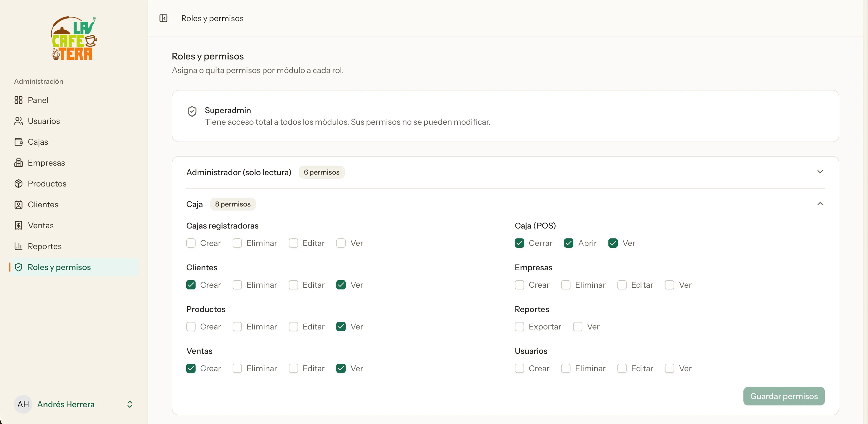Open the Clientes sidebar link
The width and height of the screenshot is (868, 424).
tap(74, 205)
